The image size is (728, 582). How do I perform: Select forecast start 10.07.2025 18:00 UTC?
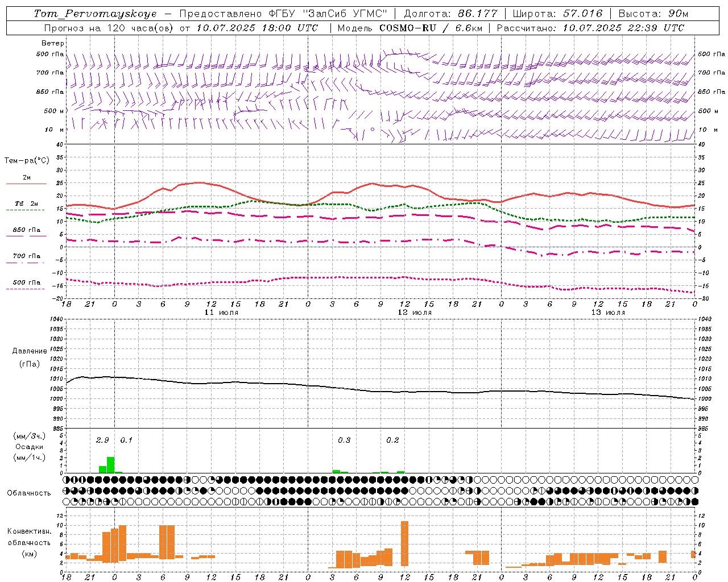point(257,28)
